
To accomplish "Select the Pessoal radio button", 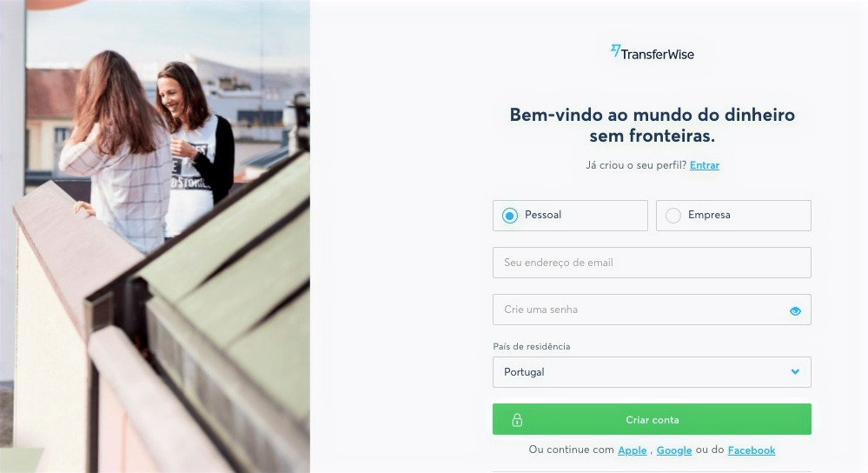I will click(x=510, y=216).
